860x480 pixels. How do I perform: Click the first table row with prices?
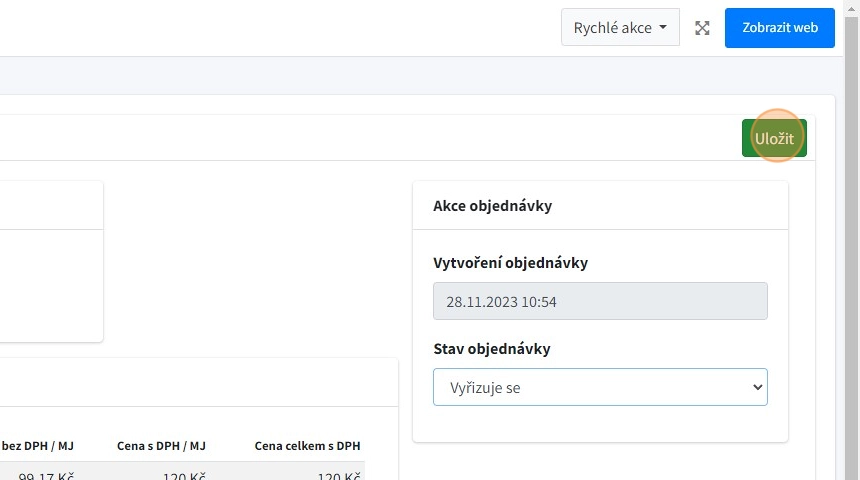tap(200, 474)
